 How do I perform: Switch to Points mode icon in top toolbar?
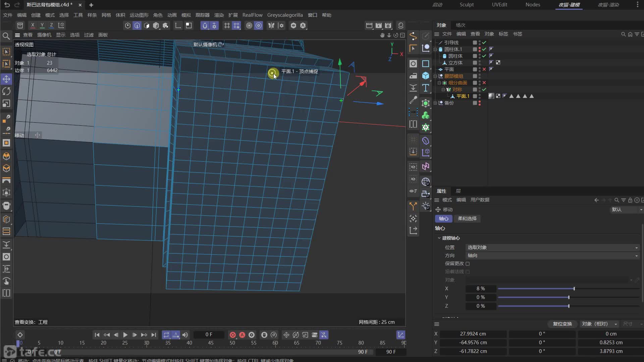128,25
